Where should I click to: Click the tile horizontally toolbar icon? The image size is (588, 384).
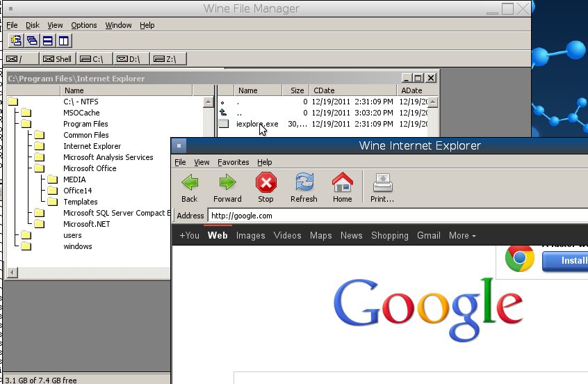(x=48, y=40)
